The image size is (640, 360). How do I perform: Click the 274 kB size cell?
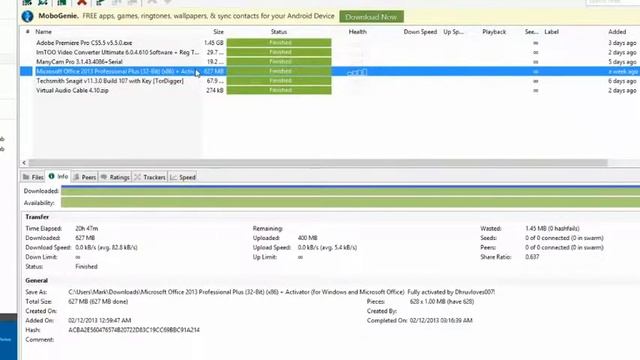point(215,91)
